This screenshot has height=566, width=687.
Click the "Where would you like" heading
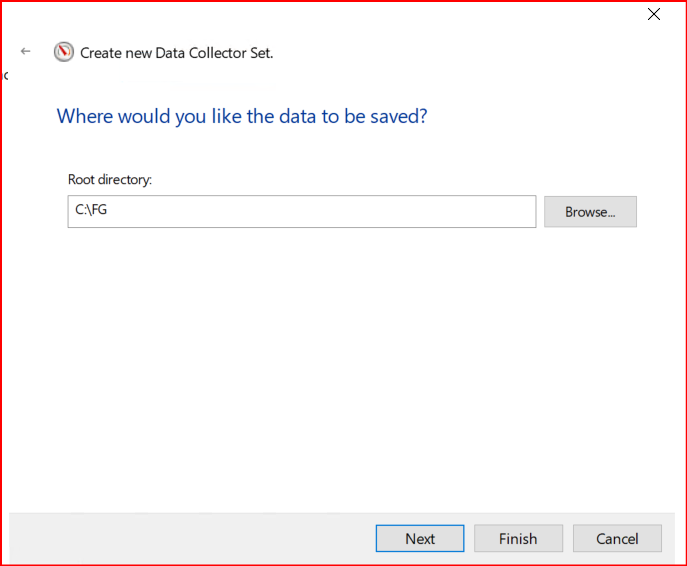242,116
